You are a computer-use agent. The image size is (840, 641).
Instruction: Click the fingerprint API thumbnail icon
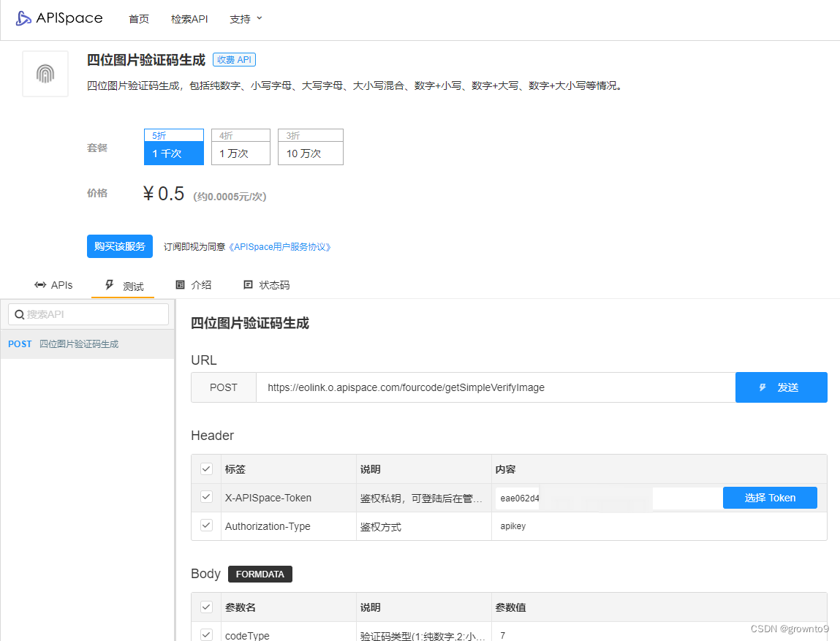(x=45, y=74)
